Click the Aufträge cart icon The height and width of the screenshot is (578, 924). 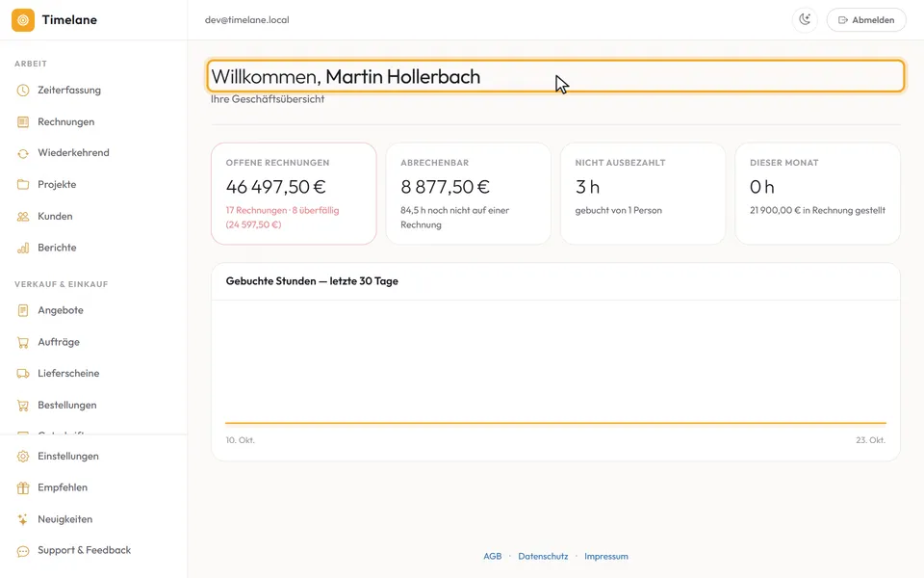23,342
